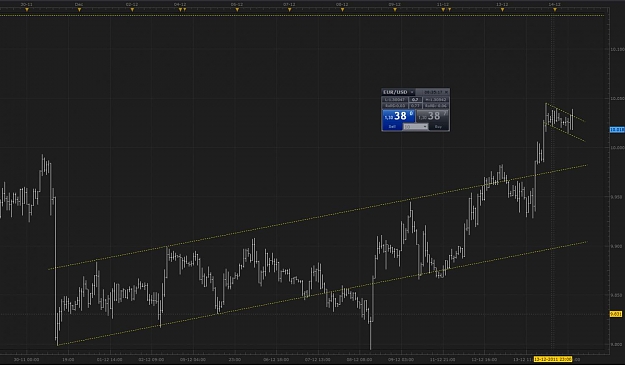Viewport: 625px width, 365px height.
Task: Click the 9.850 price axis label
Action: 616,295
